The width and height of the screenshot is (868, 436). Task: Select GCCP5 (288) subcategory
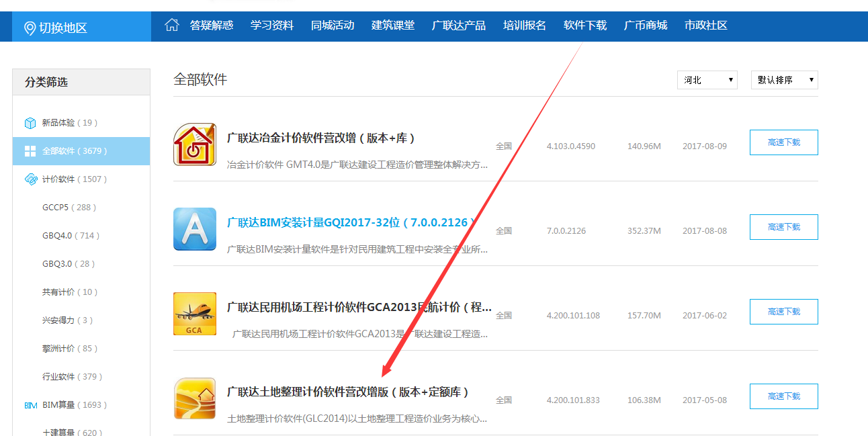coord(69,208)
